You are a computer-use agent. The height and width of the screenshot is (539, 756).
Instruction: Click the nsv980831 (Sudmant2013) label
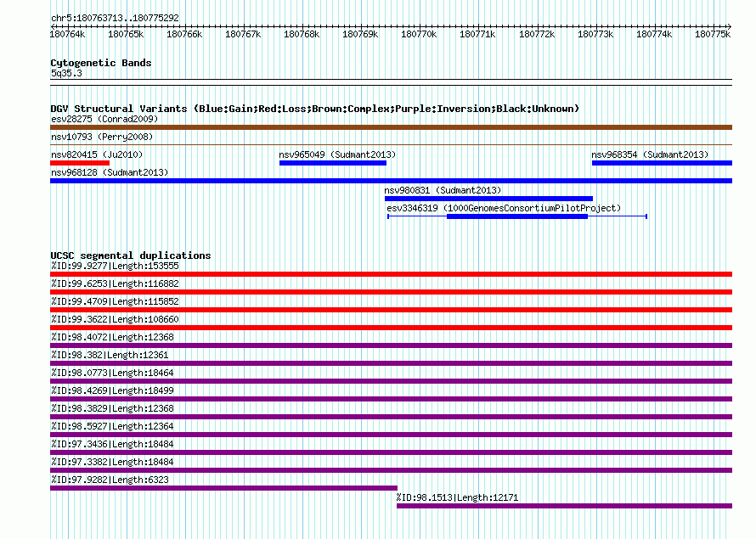tap(443, 190)
